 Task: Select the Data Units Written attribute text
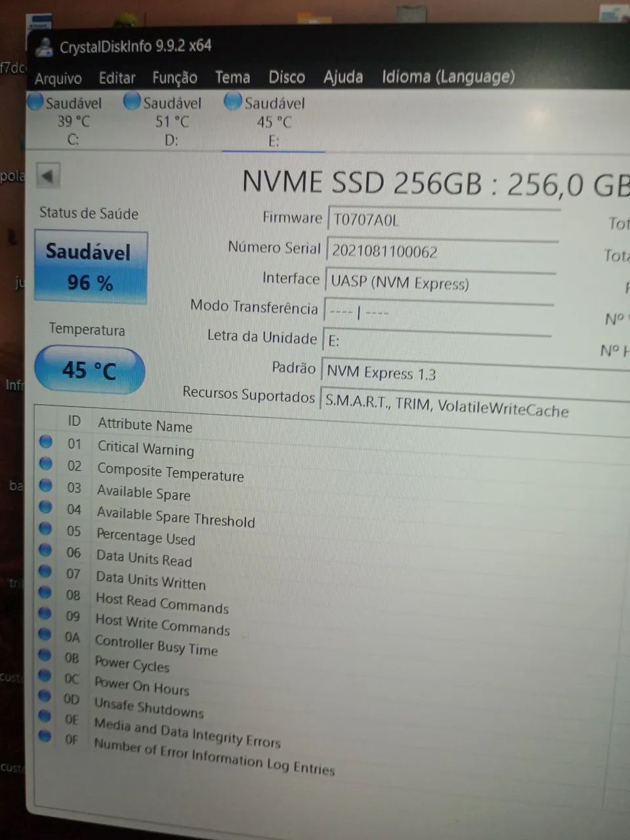pos(150,580)
